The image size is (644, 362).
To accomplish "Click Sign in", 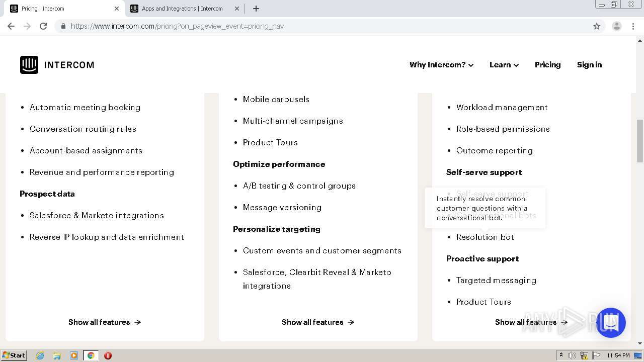I will tap(589, 65).
